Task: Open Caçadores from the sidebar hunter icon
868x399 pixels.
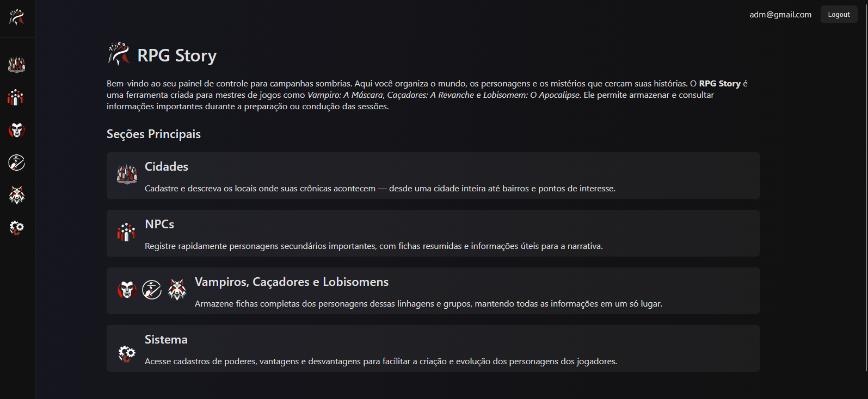Action: pyautogui.click(x=17, y=163)
